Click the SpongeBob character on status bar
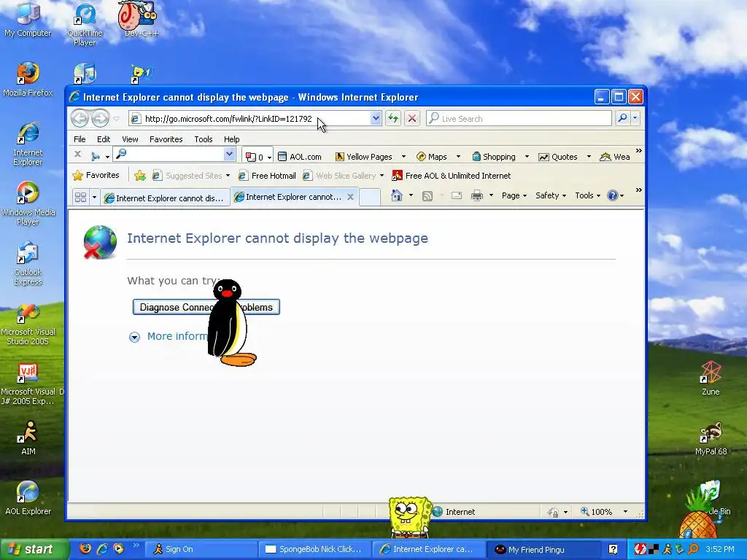The image size is (747, 560). tap(409, 517)
